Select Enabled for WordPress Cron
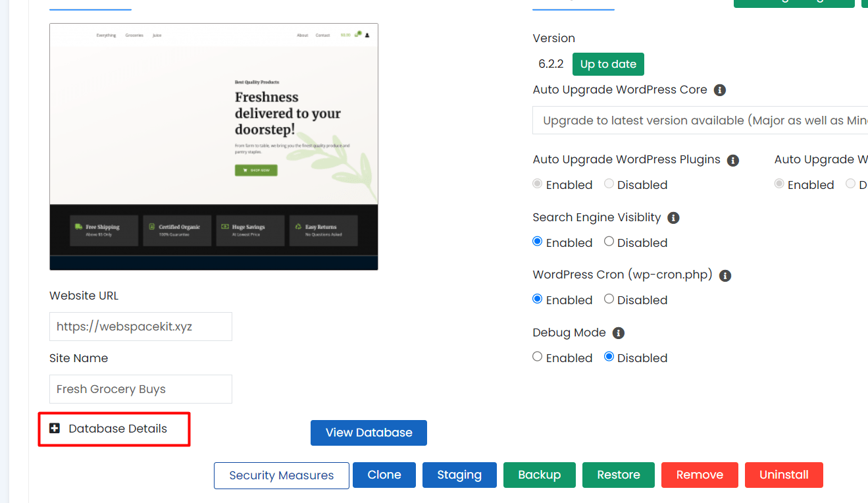 pos(538,299)
